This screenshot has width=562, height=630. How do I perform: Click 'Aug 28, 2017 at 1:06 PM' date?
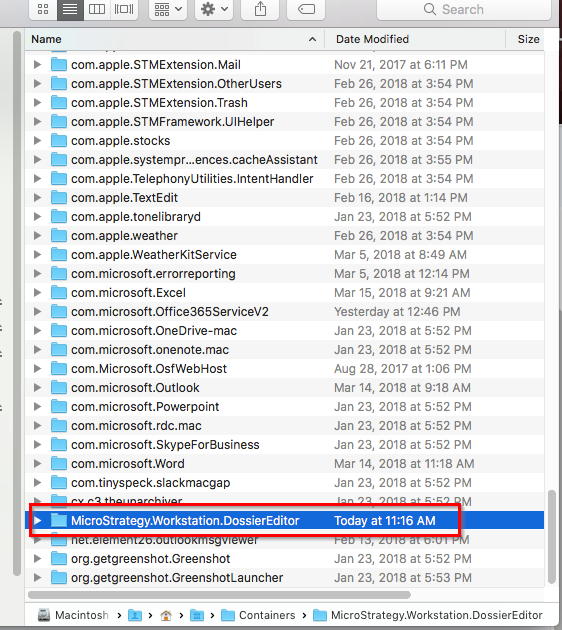click(403, 369)
